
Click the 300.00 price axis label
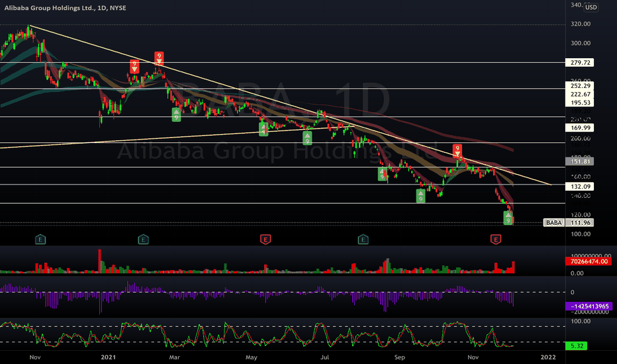(581, 43)
